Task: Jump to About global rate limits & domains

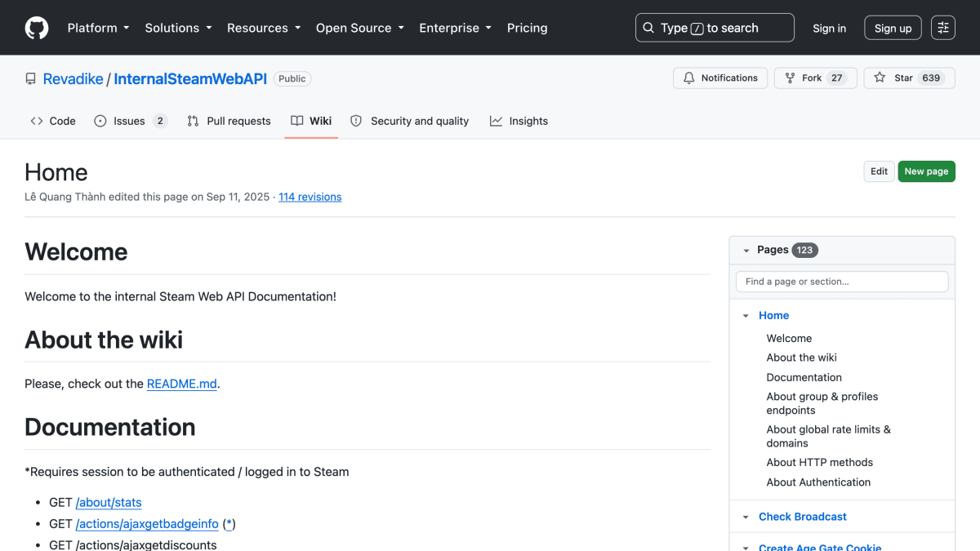Action: point(828,436)
